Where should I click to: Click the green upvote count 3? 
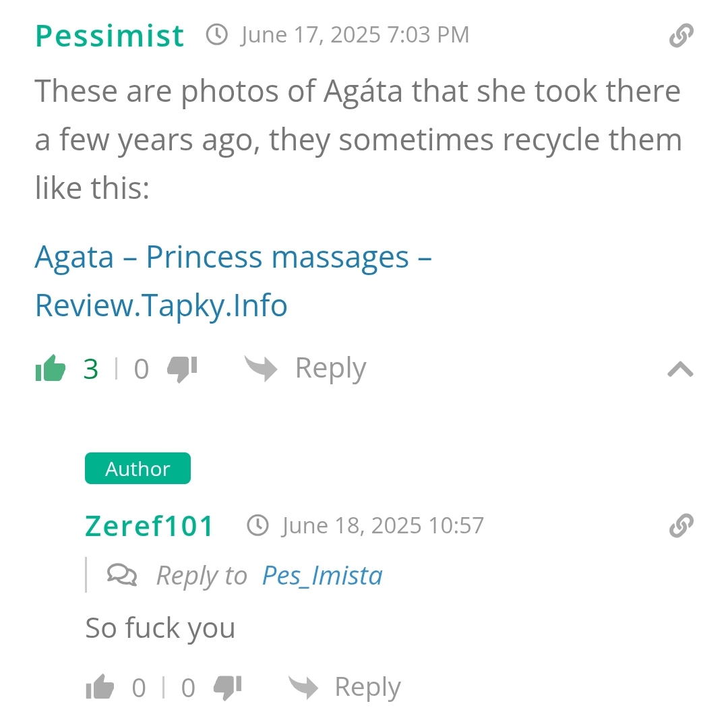coord(91,369)
